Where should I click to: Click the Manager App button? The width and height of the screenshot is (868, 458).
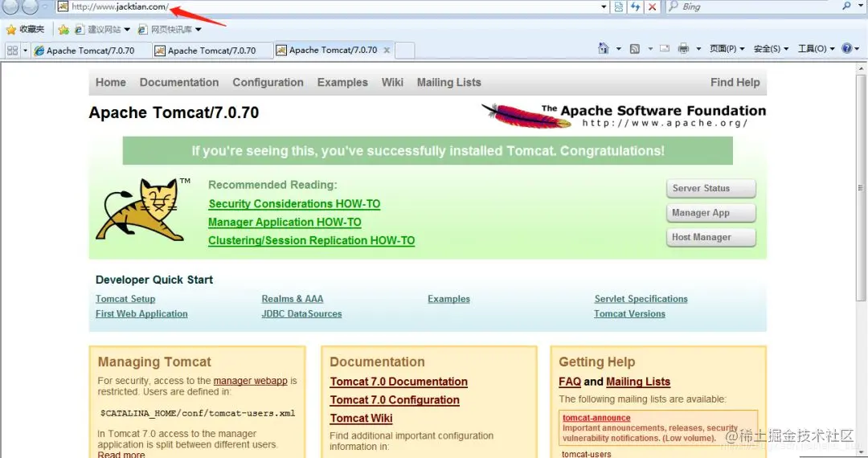pyautogui.click(x=710, y=213)
